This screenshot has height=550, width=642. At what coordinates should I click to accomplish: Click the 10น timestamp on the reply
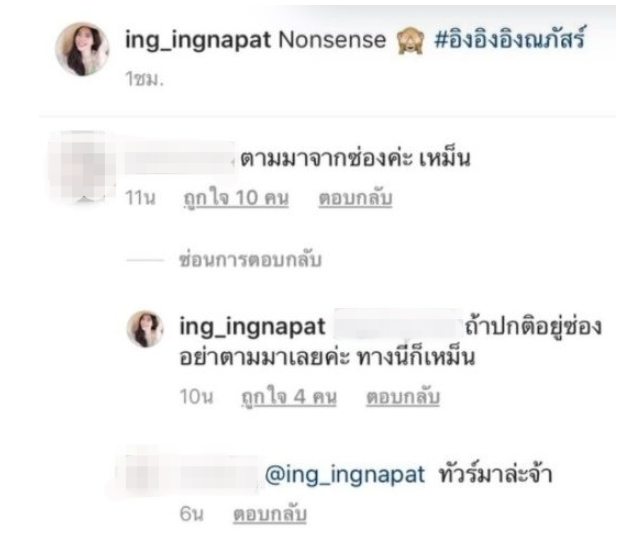click(x=197, y=397)
